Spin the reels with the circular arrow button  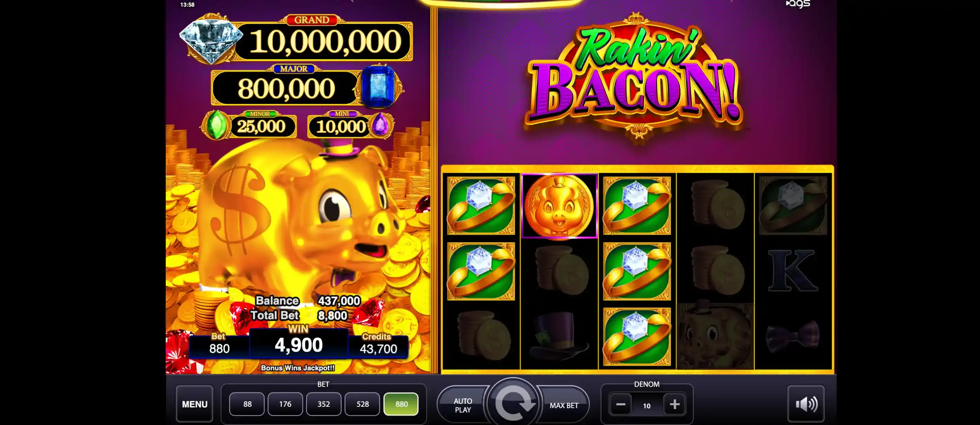[513, 403]
